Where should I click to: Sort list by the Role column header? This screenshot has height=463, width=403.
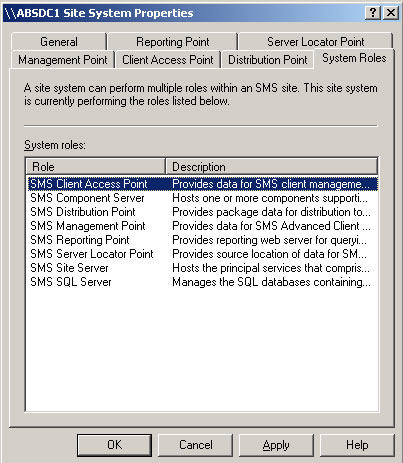pos(96,166)
